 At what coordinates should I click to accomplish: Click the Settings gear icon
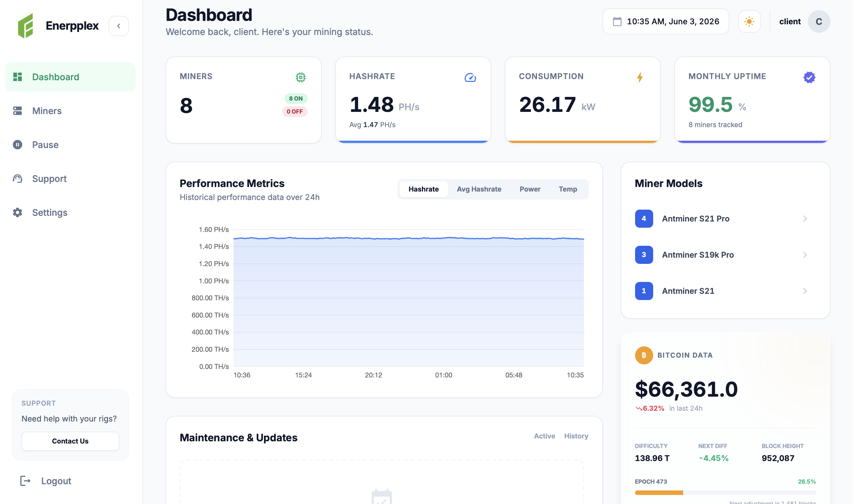(x=18, y=213)
